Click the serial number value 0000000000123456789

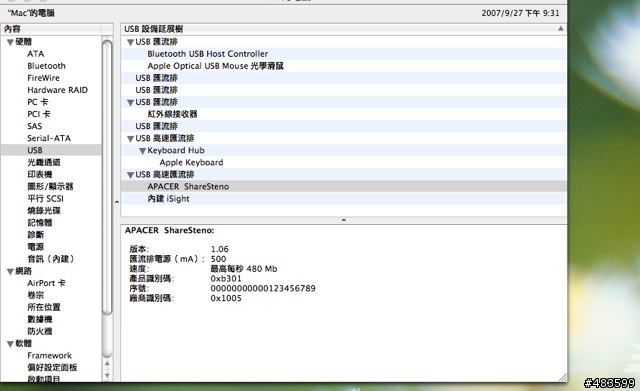(x=263, y=289)
